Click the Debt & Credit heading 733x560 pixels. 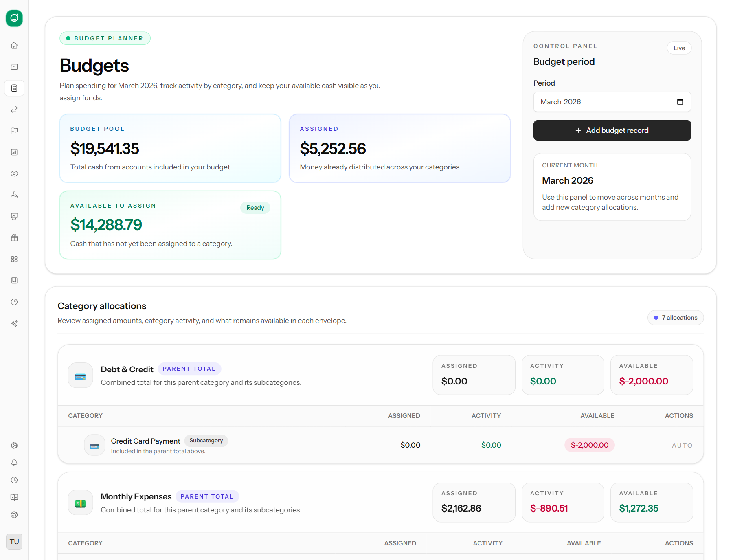[127, 369]
